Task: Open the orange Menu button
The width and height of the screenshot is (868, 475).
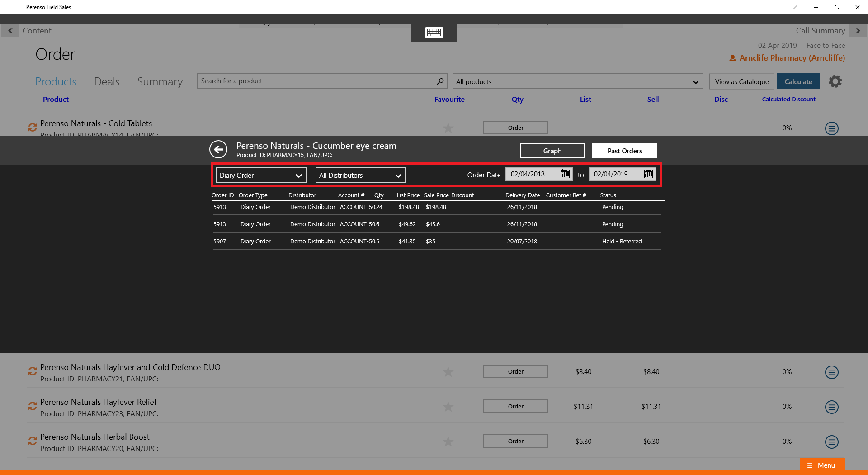Action: pyautogui.click(x=822, y=465)
